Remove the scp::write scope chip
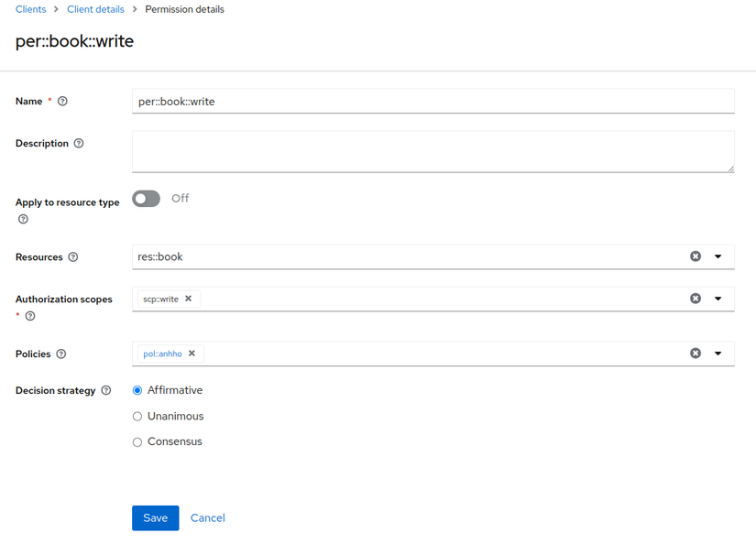Viewport: 756px width, 544px height. click(x=189, y=299)
